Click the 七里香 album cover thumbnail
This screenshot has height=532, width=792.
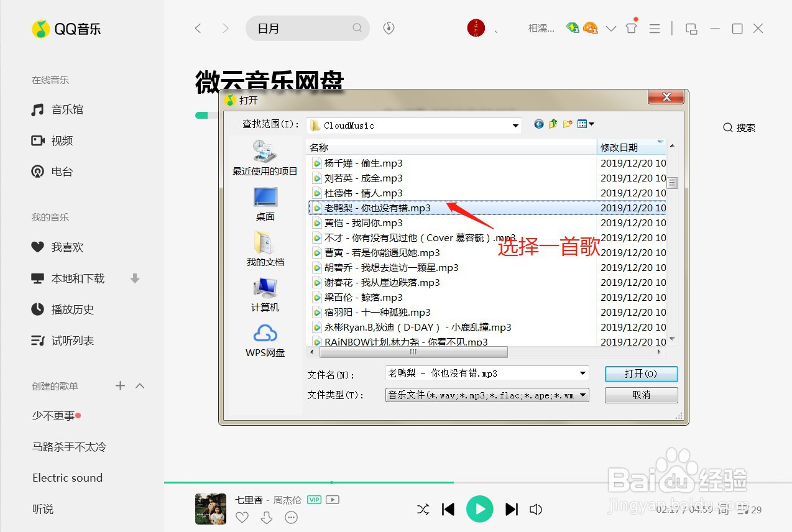click(211, 509)
